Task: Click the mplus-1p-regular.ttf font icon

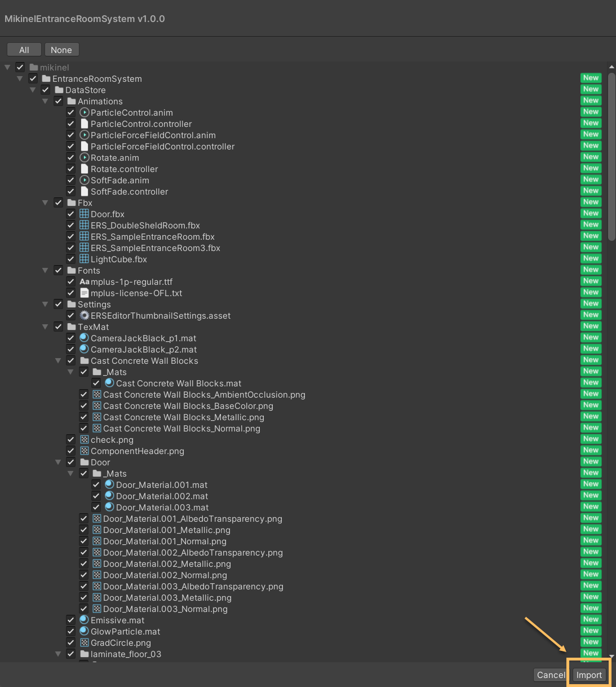Action: tap(84, 281)
